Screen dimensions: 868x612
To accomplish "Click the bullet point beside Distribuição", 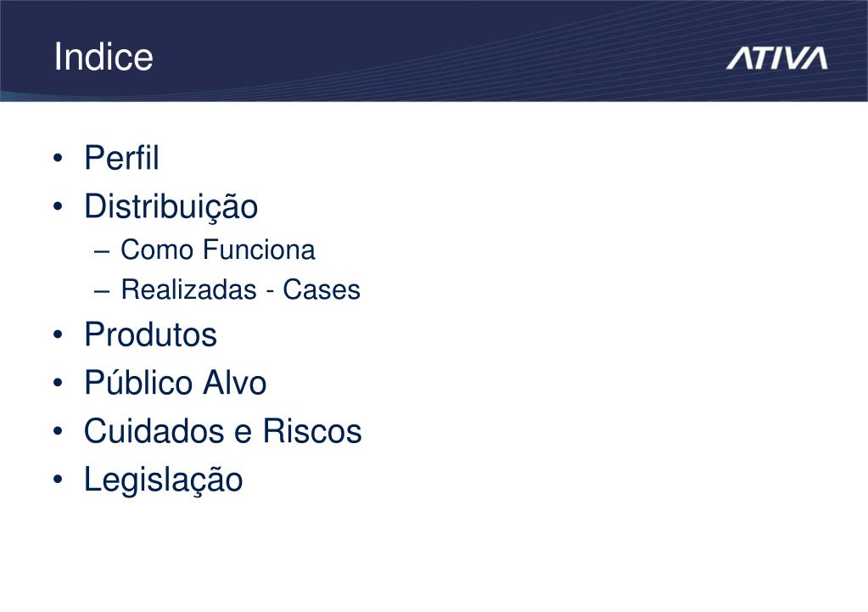I will (x=59, y=207).
